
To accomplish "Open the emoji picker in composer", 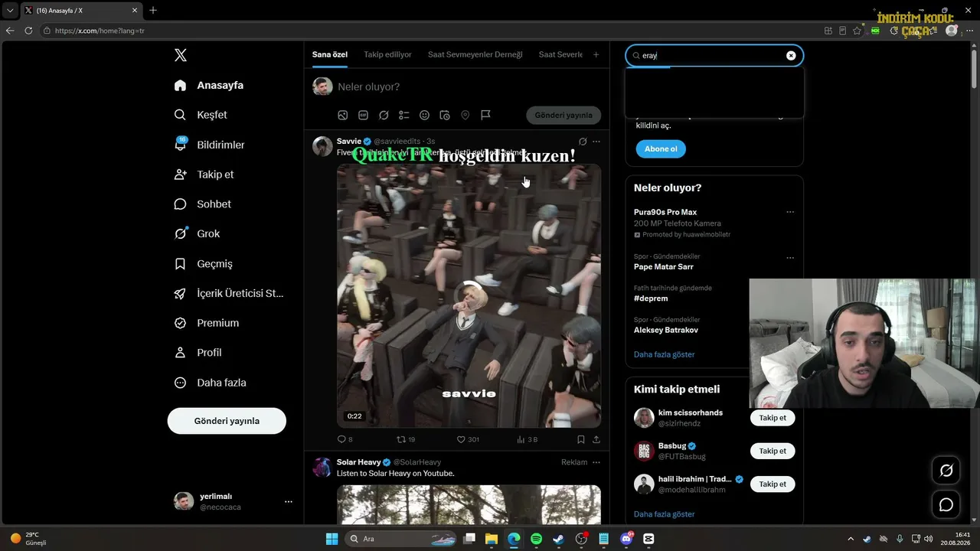I will click(x=424, y=116).
